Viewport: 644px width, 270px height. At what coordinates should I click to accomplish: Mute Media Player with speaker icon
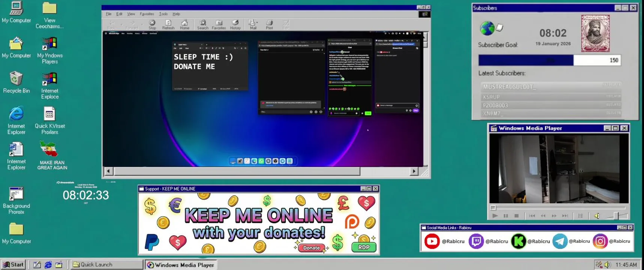(x=597, y=216)
